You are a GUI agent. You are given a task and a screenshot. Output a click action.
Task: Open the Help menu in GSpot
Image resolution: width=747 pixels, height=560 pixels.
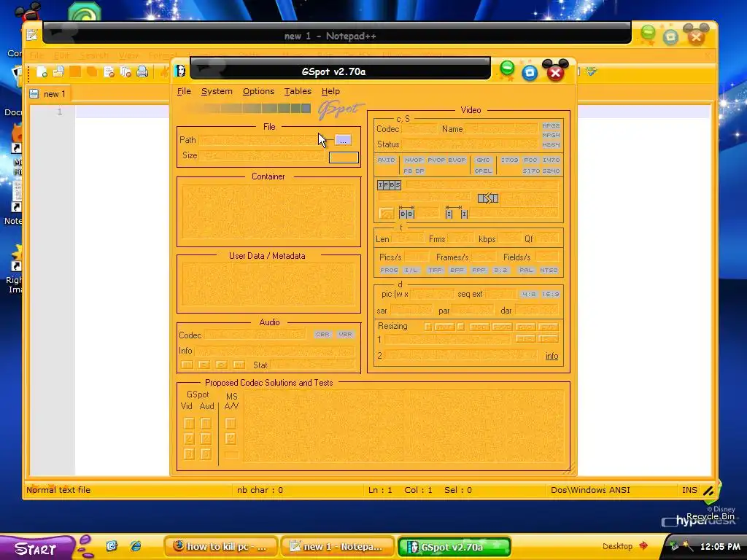click(330, 91)
